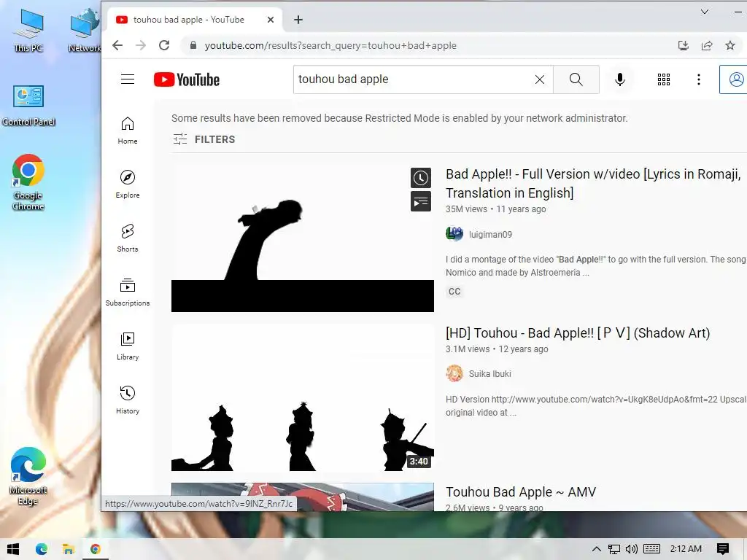Open the [HD] Touhou Bad Apple!! PV title
The width and height of the screenshot is (747, 560).
pyautogui.click(x=578, y=332)
